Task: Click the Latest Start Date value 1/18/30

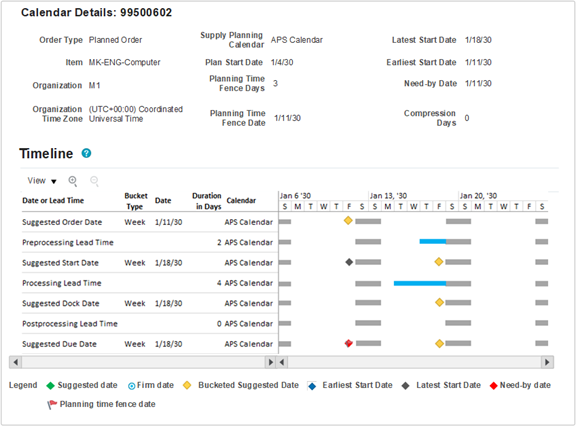Action: (478, 40)
